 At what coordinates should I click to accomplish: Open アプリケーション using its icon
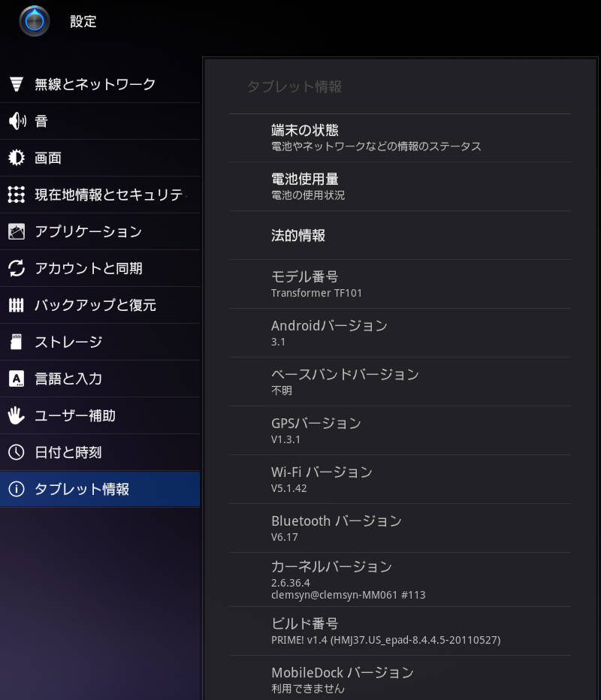point(17,231)
